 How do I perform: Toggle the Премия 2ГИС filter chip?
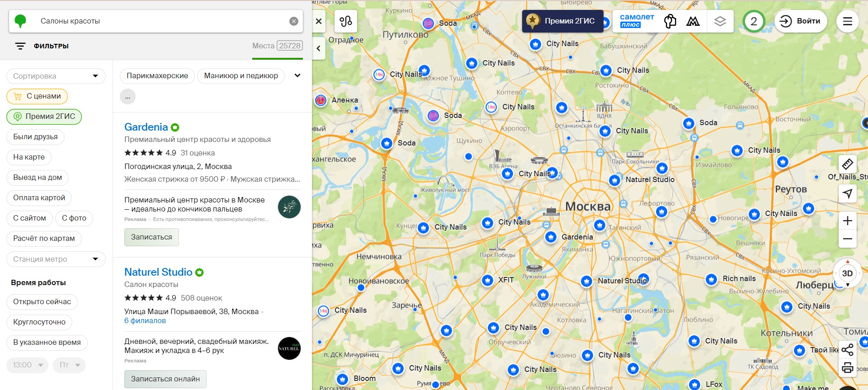44,117
